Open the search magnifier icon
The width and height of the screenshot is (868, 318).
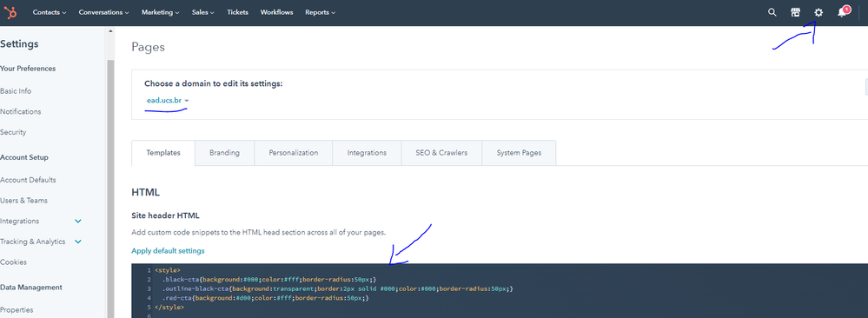[772, 12]
